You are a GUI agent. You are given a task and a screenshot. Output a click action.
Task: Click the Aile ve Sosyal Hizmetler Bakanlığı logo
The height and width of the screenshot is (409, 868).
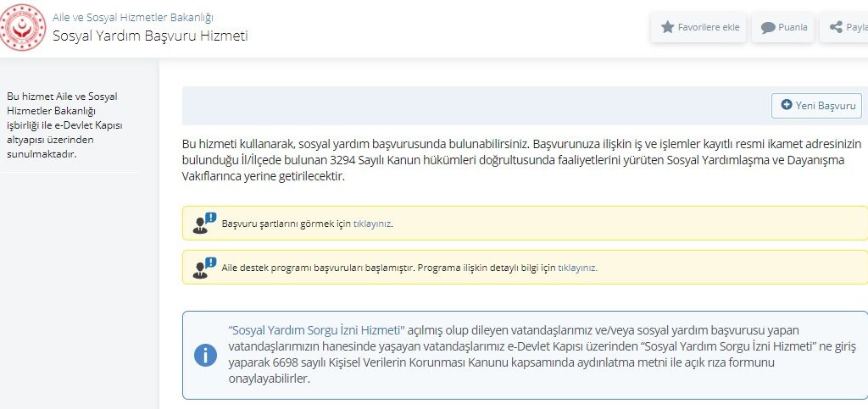click(23, 27)
